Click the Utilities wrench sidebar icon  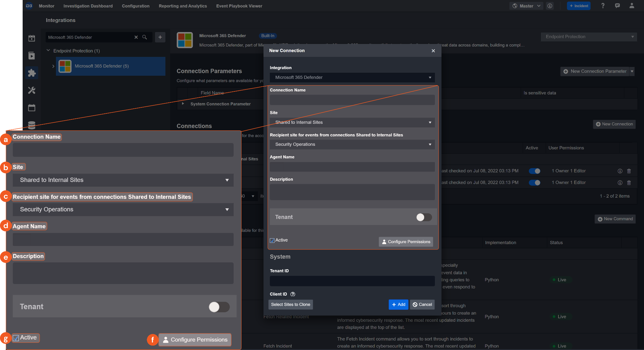tap(32, 90)
